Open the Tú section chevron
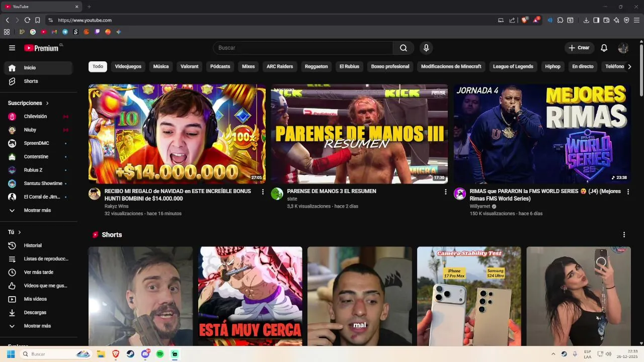 pos(19,232)
